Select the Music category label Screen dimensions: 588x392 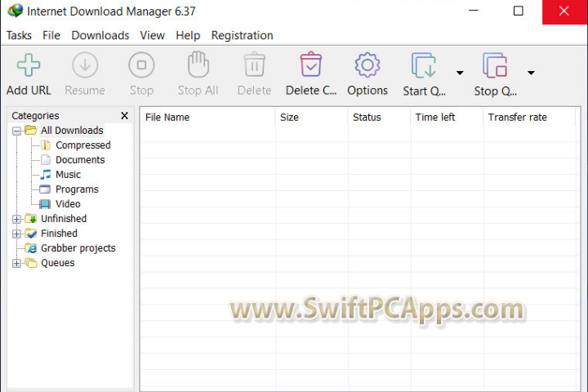coord(68,175)
